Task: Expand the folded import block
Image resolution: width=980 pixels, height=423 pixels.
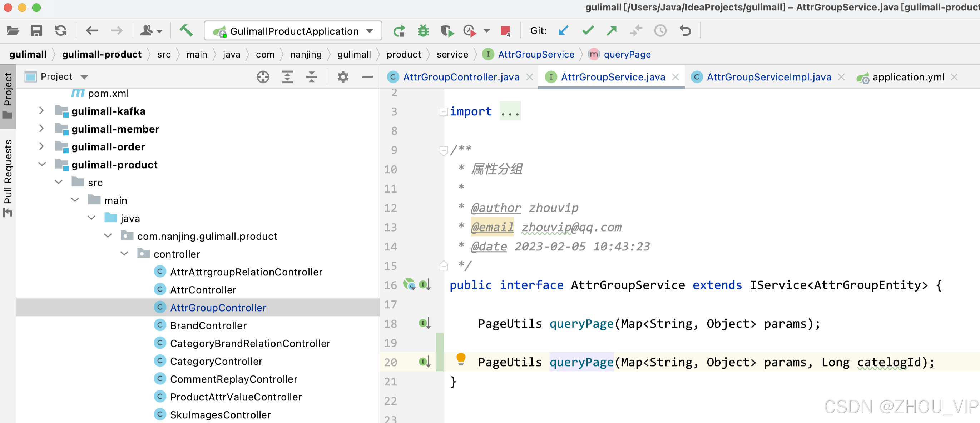Action: (443, 112)
